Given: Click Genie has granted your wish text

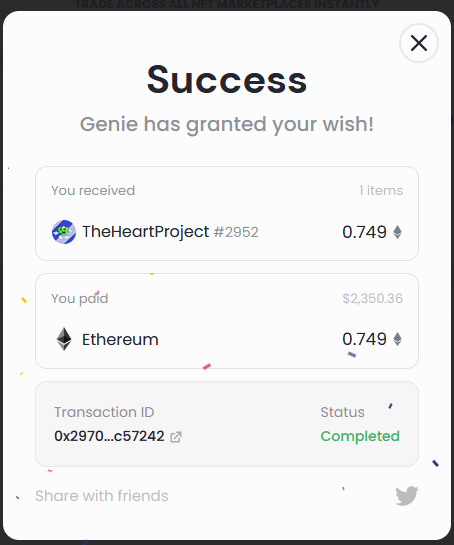Looking at the screenshot, I should pos(227,124).
